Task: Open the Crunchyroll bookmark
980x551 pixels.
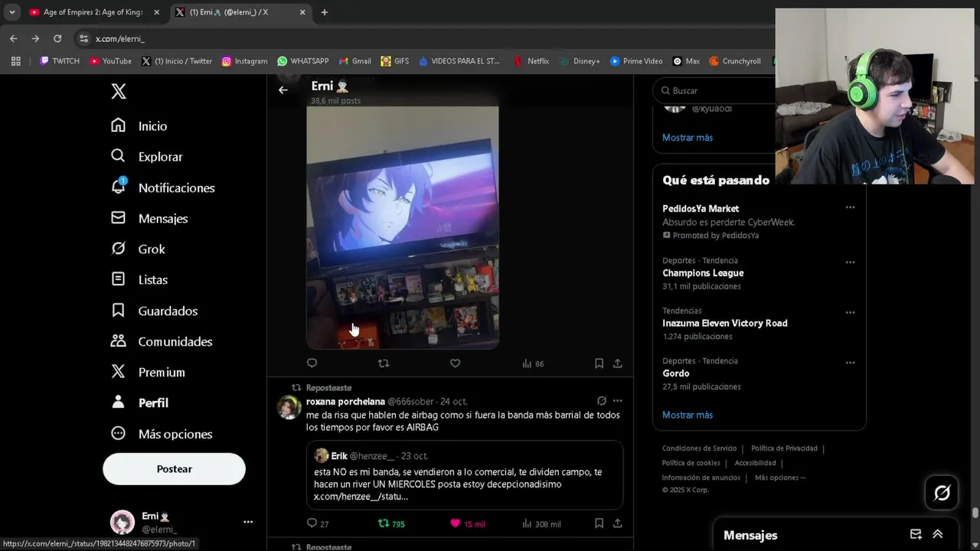Action: (735, 61)
